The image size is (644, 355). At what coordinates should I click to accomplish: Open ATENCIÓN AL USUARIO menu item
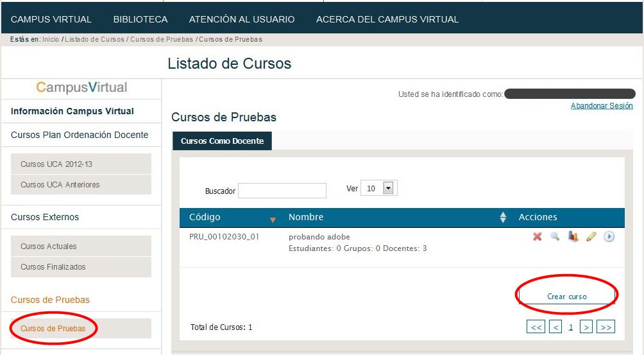[241, 19]
